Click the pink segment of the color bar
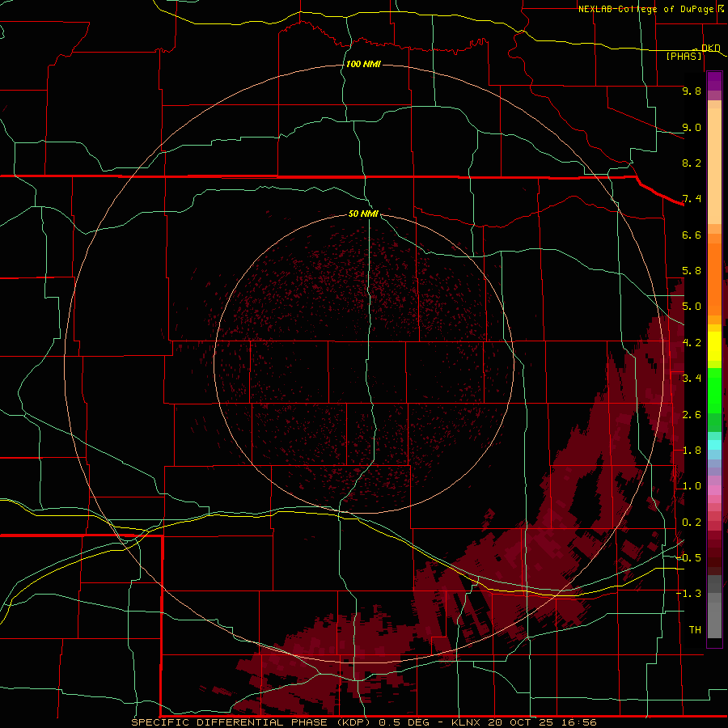This screenshot has height=728, width=728. [714, 490]
